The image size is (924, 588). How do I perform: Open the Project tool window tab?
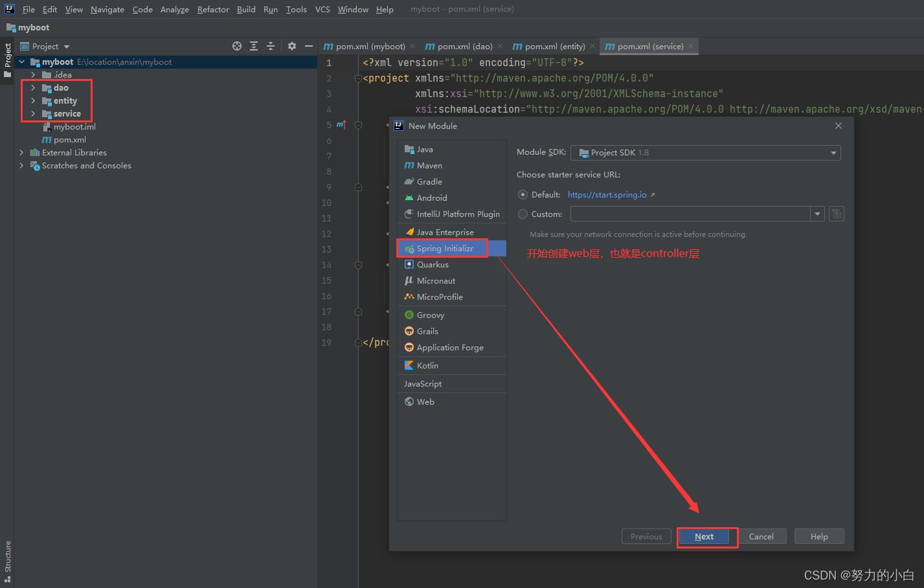pyautogui.click(x=8, y=60)
